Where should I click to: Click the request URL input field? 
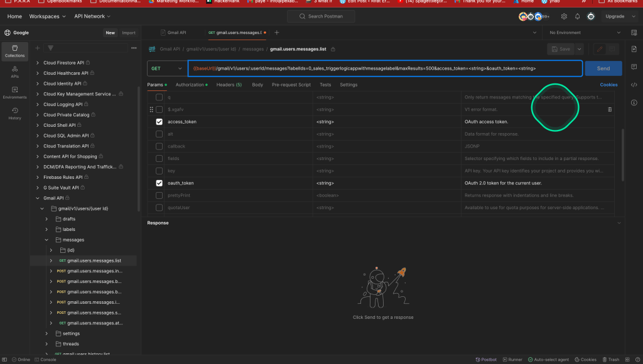[x=385, y=68]
